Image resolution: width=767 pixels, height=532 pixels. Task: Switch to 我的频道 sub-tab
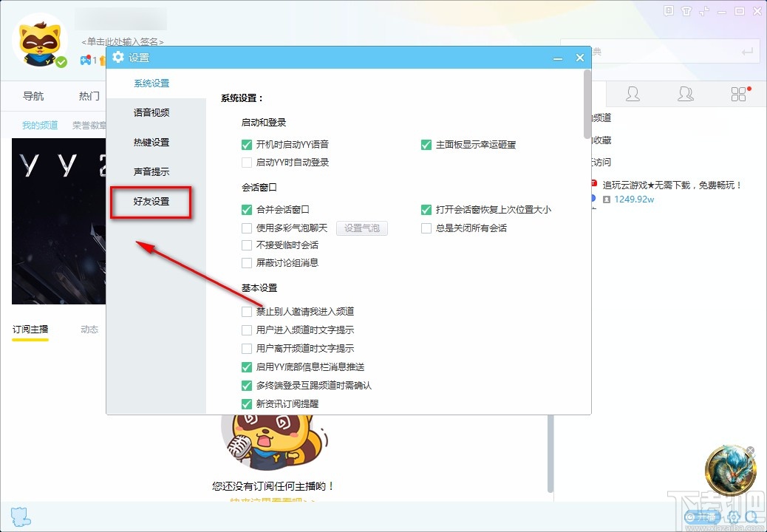point(40,126)
